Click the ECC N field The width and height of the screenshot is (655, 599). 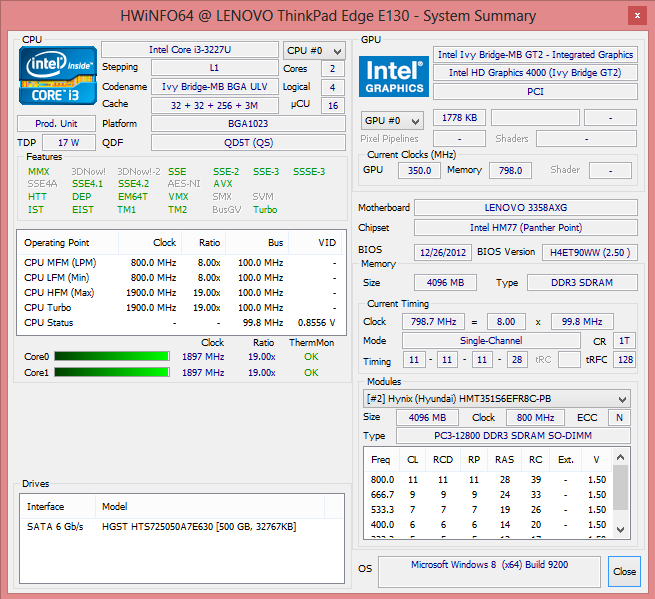[619, 417]
